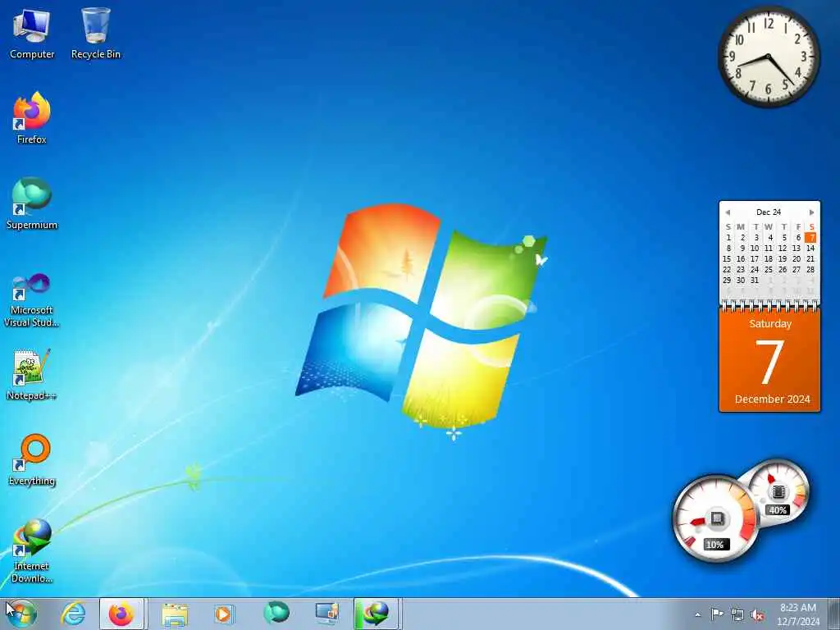Click the CPU meter showing 10%
The width and height of the screenshot is (840, 630).
715,518
